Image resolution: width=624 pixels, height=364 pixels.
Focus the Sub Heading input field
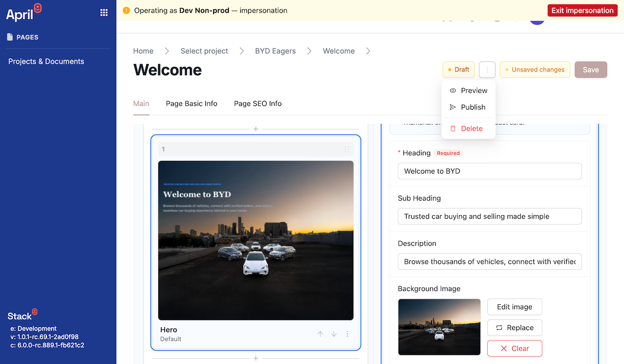point(490,216)
